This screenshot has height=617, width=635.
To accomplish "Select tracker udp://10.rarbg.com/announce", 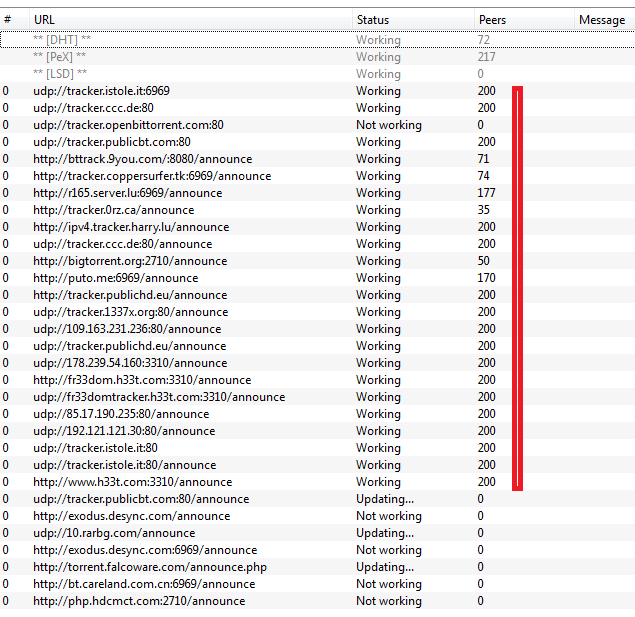I will click(318, 533).
